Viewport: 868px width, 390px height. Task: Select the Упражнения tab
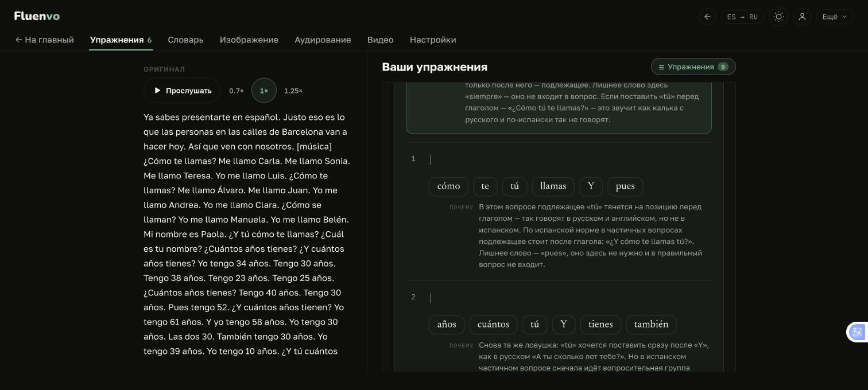click(121, 40)
